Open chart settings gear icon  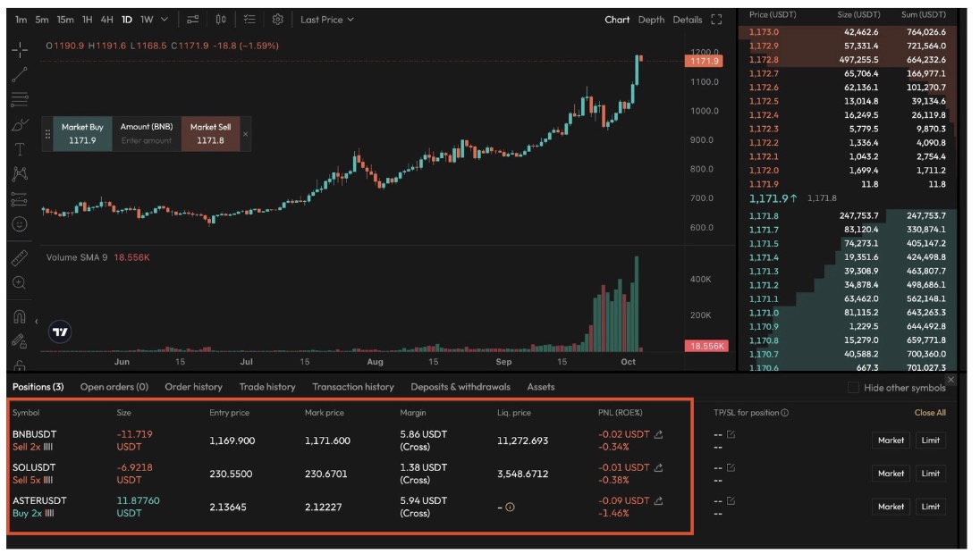click(278, 20)
